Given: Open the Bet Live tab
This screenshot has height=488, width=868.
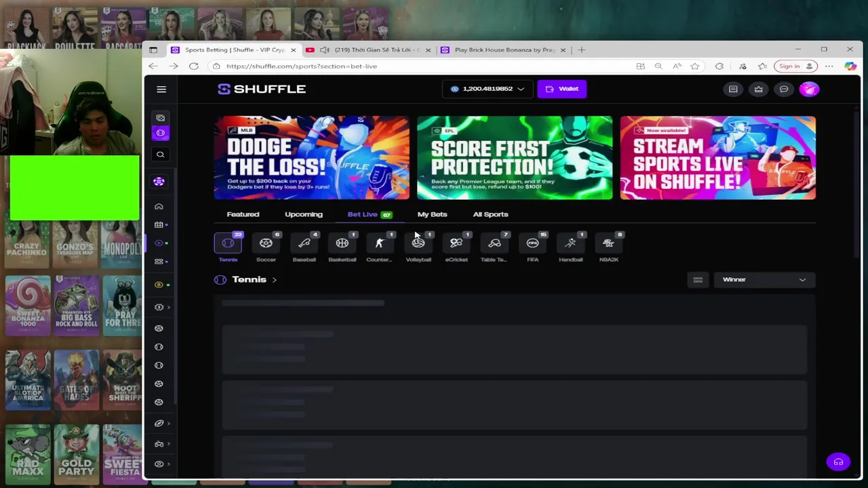Looking at the screenshot, I should 370,214.
